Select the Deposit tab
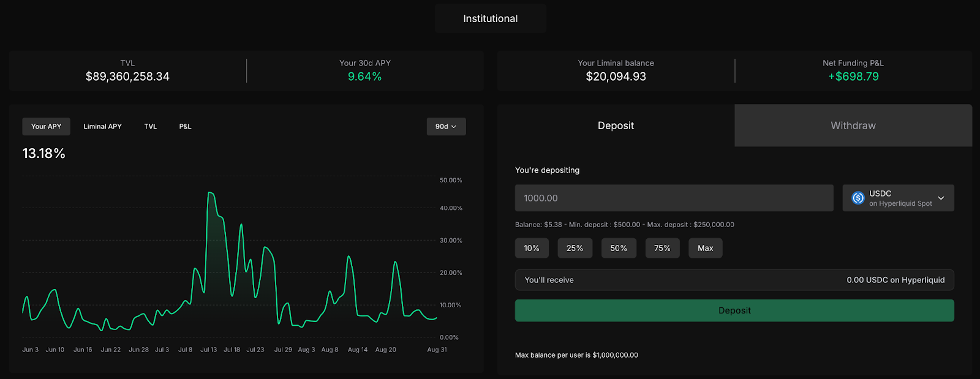This screenshot has height=379, width=980. pos(616,126)
